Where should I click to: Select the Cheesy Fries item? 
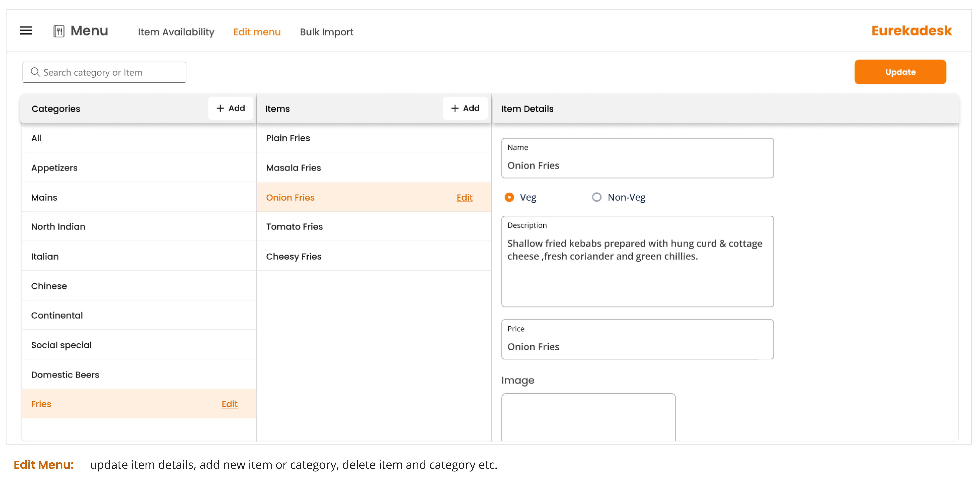(374, 256)
